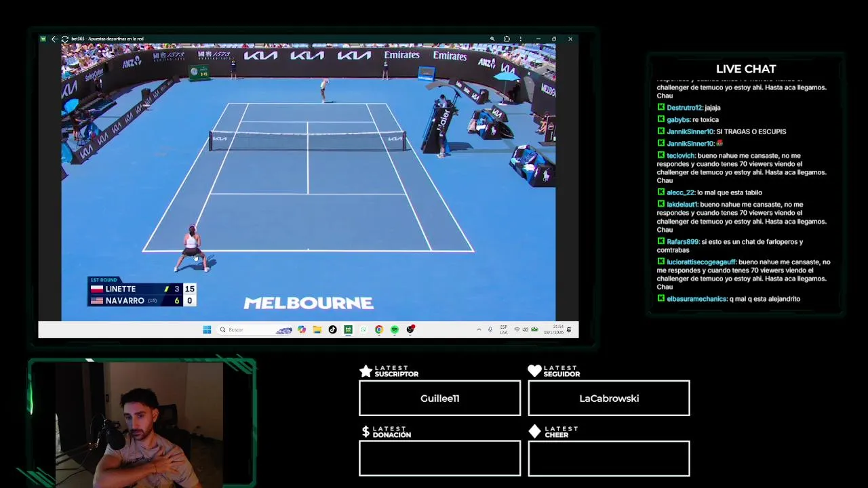The height and width of the screenshot is (488, 868).
Task: Open the volume tray icon
Action: (x=526, y=329)
